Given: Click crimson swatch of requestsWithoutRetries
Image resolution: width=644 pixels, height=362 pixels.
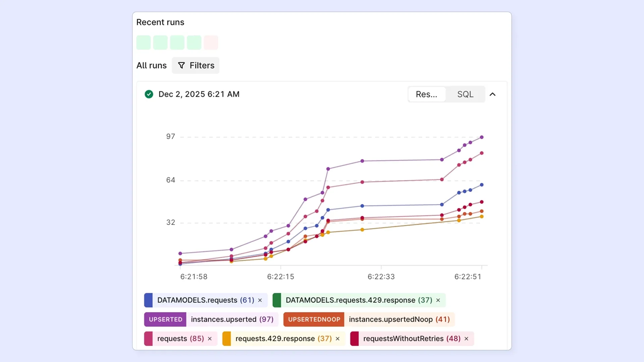Looking at the screenshot, I should [x=355, y=339].
